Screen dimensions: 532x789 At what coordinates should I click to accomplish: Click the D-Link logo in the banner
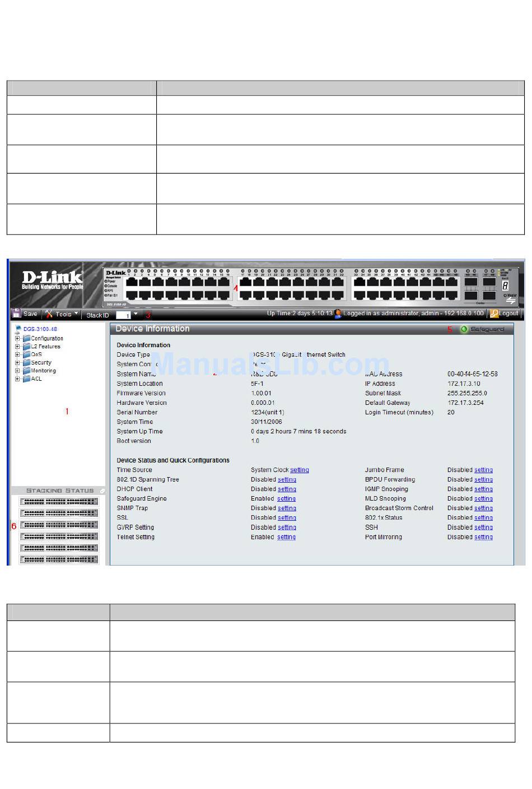click(x=52, y=279)
